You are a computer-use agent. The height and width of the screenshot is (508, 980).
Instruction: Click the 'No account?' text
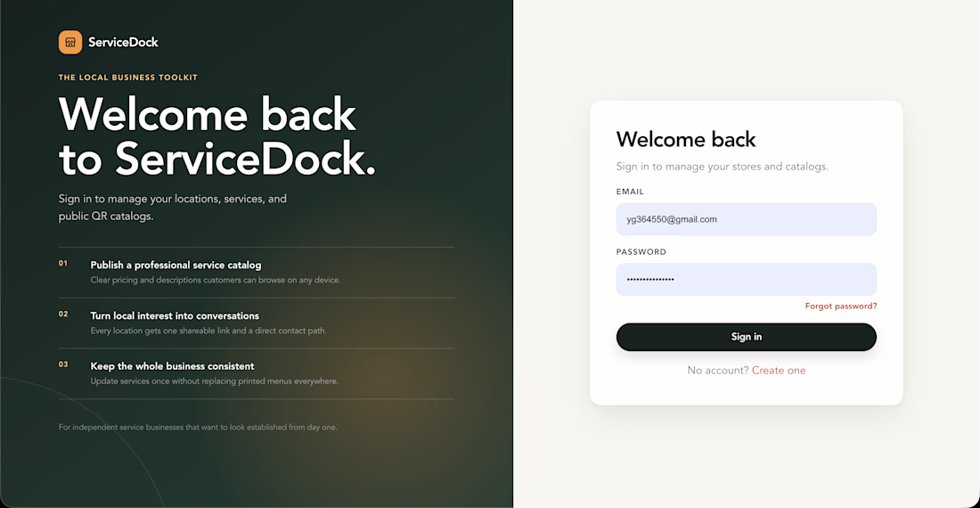[x=718, y=371]
